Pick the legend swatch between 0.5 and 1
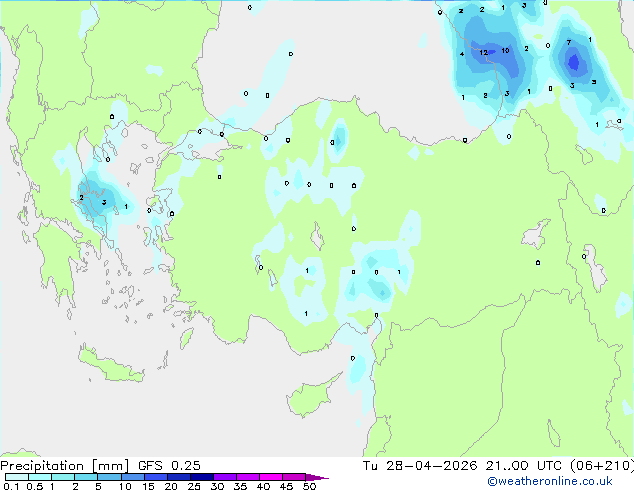The height and width of the screenshot is (490, 634). point(40,477)
